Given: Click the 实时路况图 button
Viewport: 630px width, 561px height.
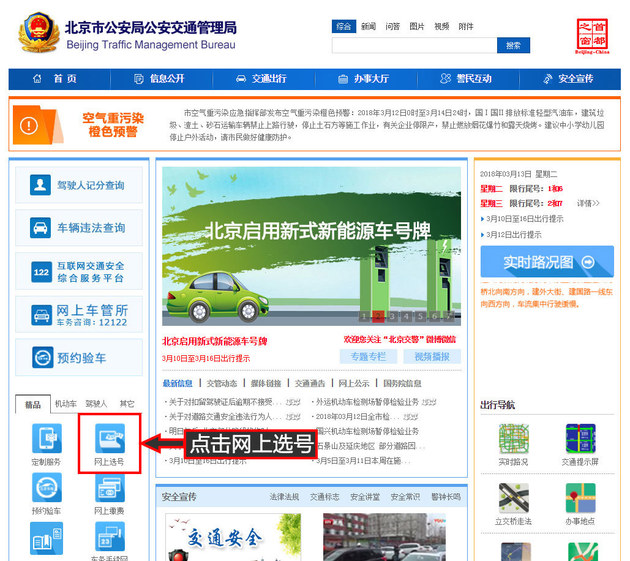Looking at the screenshot, I should coord(547,262).
